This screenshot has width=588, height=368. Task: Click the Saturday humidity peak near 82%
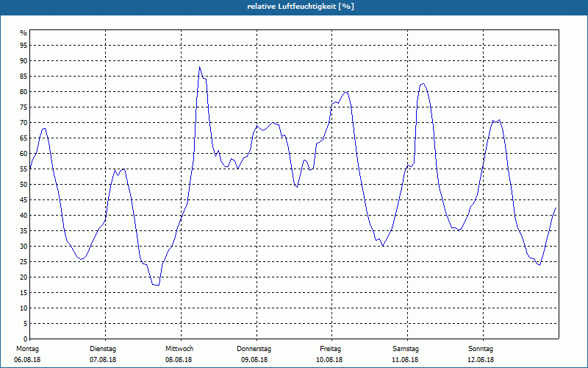pyautogui.click(x=423, y=84)
